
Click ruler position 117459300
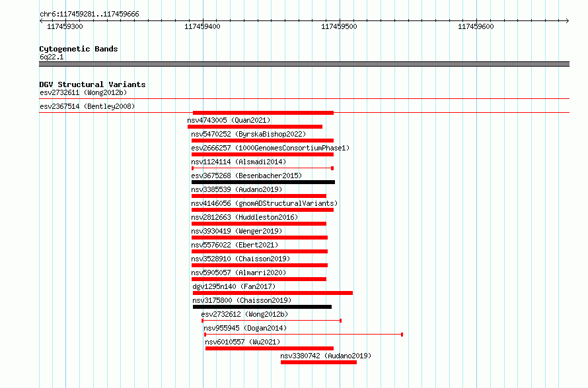[x=65, y=26]
